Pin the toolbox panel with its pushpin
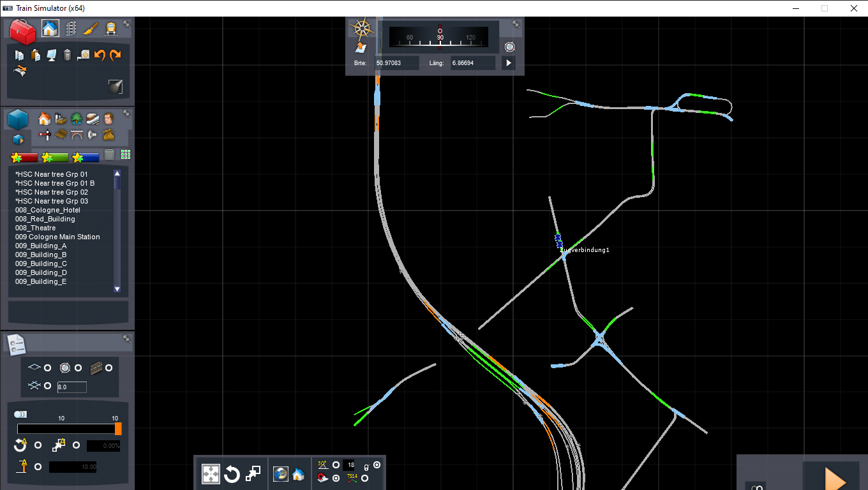 click(127, 24)
